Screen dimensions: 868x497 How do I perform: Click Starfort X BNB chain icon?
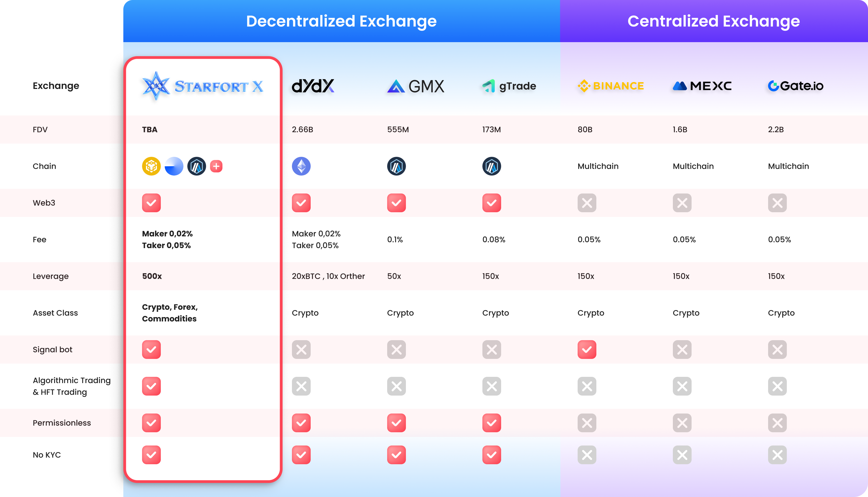pos(151,166)
